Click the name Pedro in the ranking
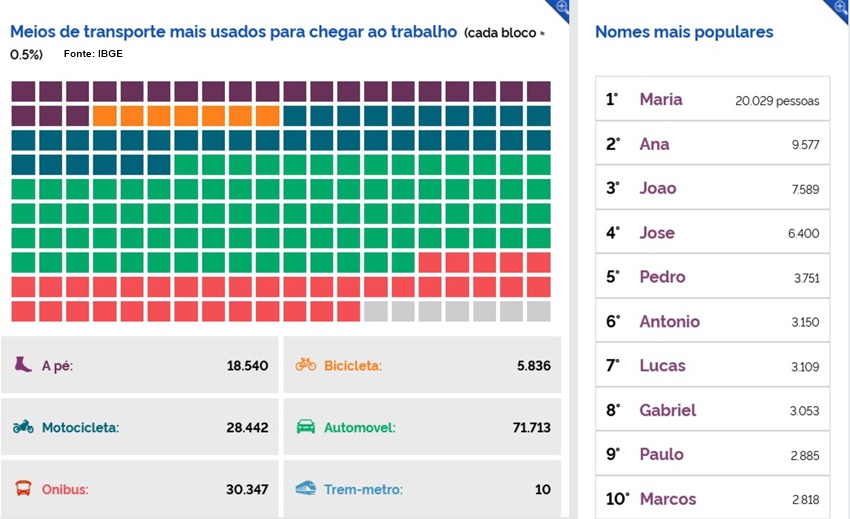The height and width of the screenshot is (519, 850). 662,277
